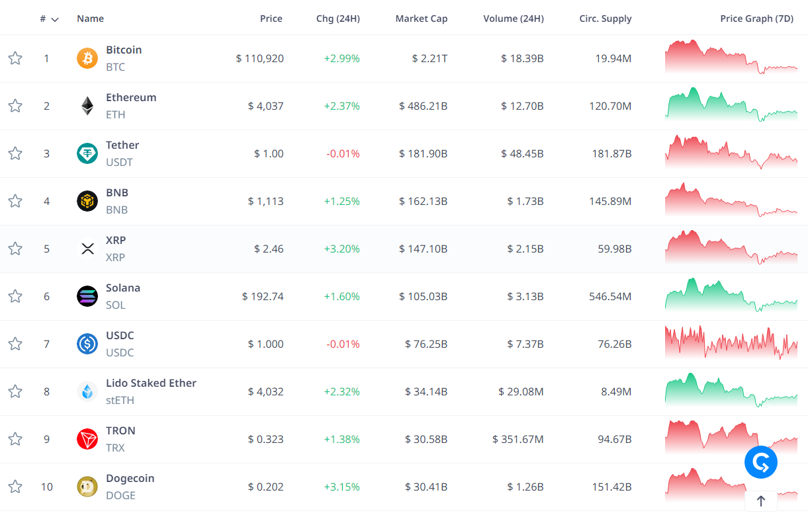Toggle the favorite star for XRP

(15, 249)
